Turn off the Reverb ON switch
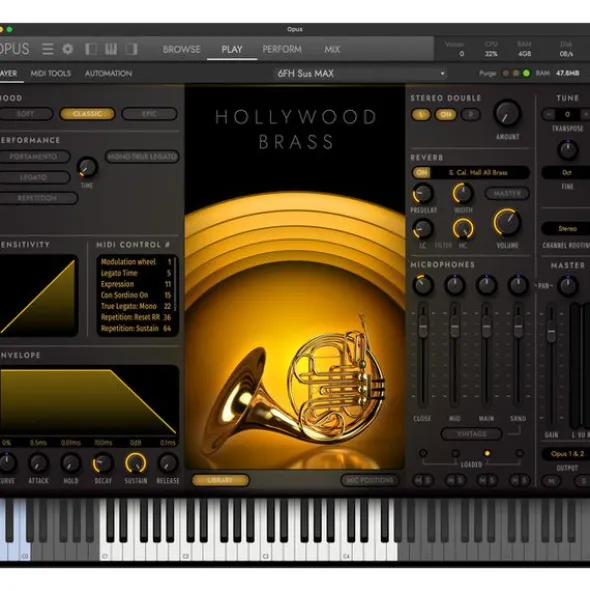The image size is (590, 591). point(421,173)
